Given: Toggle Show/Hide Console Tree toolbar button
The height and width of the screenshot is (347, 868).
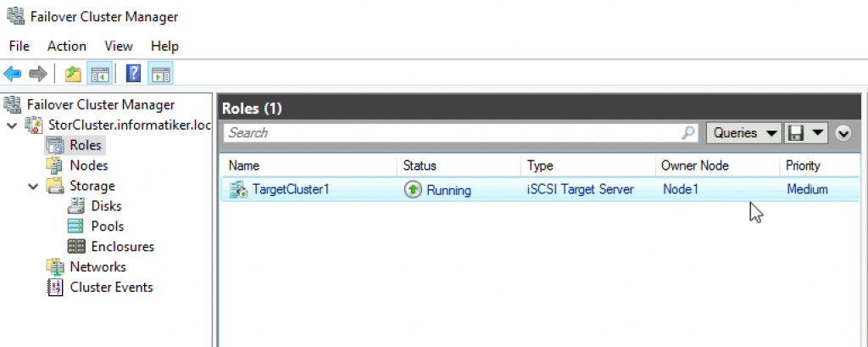Looking at the screenshot, I should [100, 73].
